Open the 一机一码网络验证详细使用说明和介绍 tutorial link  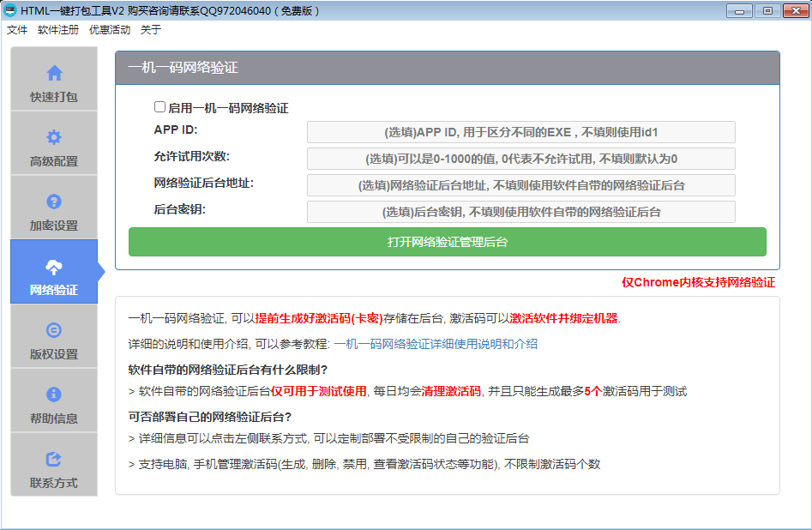click(x=436, y=343)
